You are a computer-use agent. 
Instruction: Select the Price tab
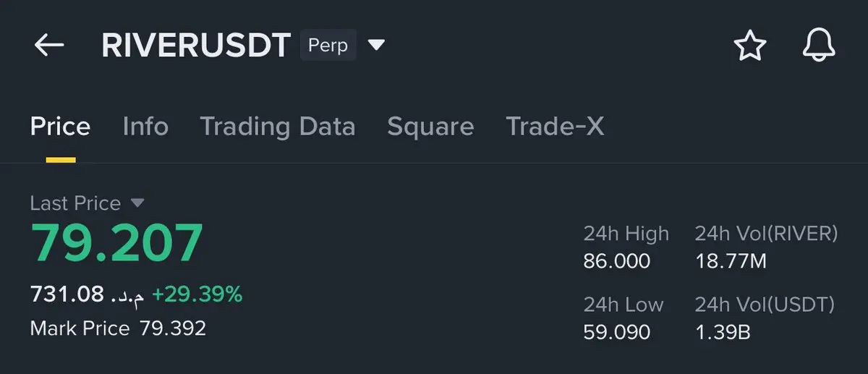[x=60, y=127]
